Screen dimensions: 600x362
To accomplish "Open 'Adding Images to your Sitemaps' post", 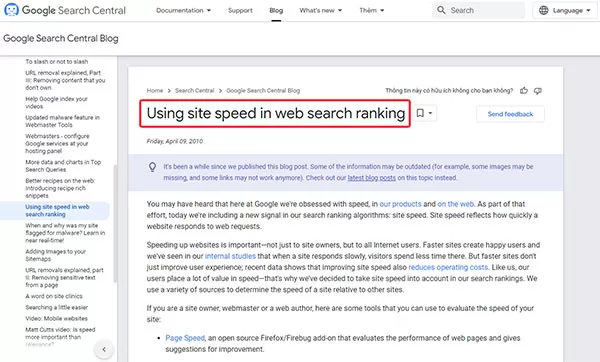I will [55, 255].
